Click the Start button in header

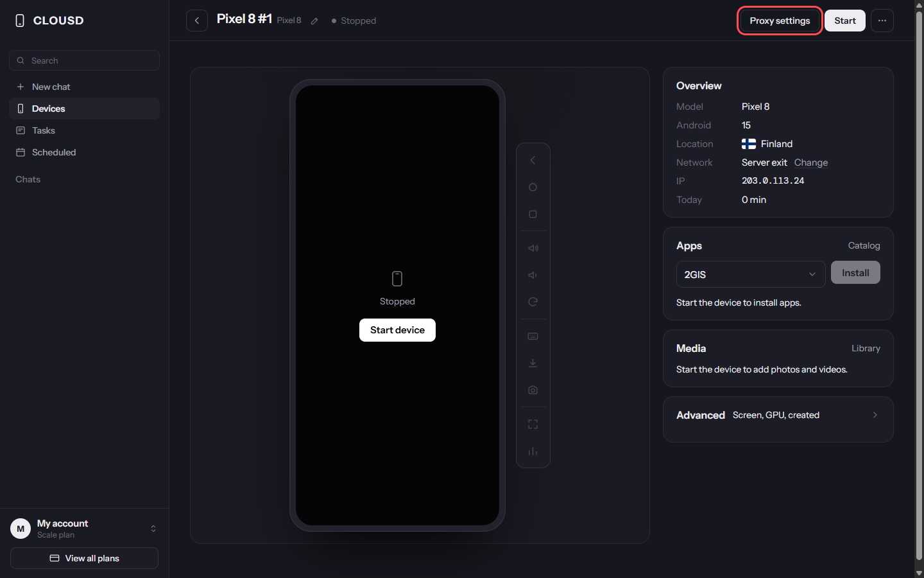click(845, 21)
